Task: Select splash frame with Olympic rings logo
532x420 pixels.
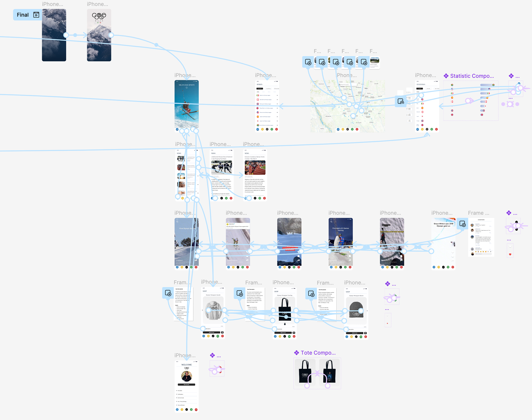Action: coord(99,35)
